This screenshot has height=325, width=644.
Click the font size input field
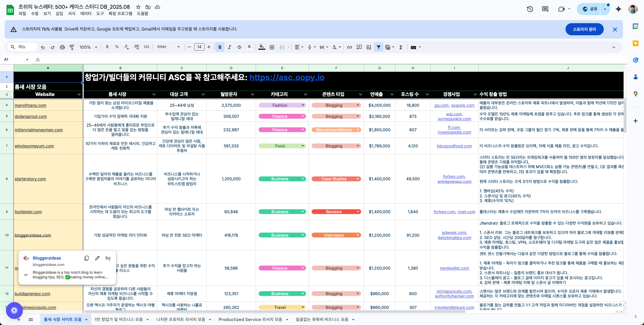coord(199,47)
